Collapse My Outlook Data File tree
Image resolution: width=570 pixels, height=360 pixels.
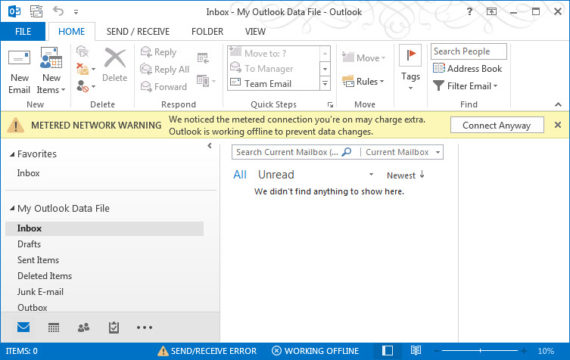point(12,208)
